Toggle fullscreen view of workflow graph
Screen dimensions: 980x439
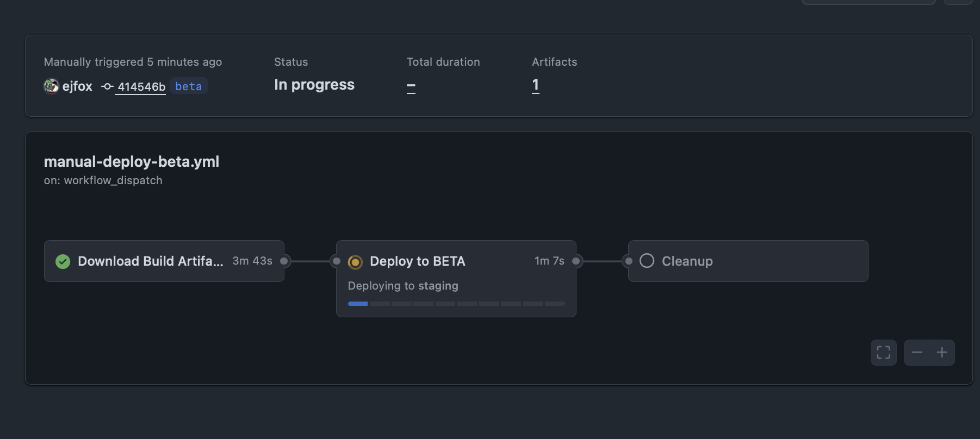pyautogui.click(x=883, y=353)
